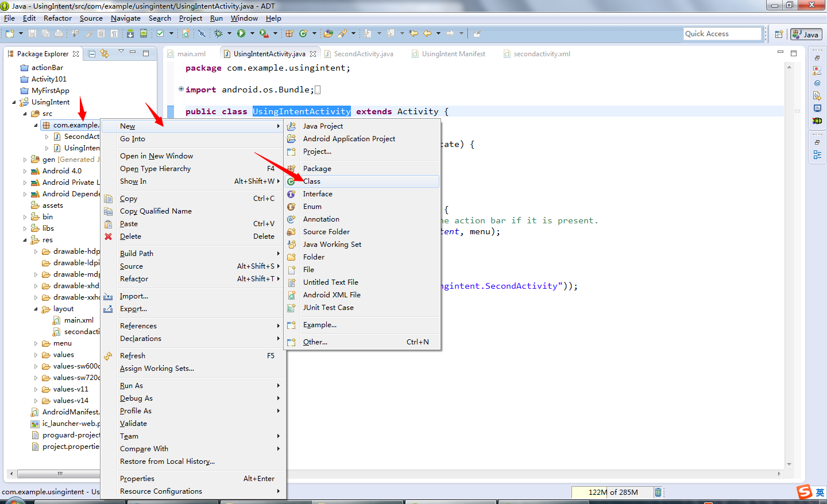The height and width of the screenshot is (504, 827).
Task: Click the New Java Class toolbar icon
Action: pyautogui.click(x=303, y=33)
